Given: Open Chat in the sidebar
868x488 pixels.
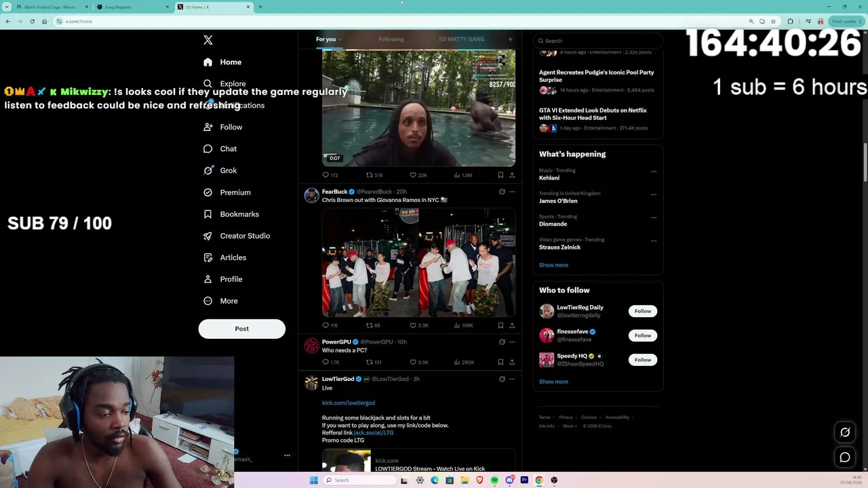Looking at the screenshot, I should 220,148.
